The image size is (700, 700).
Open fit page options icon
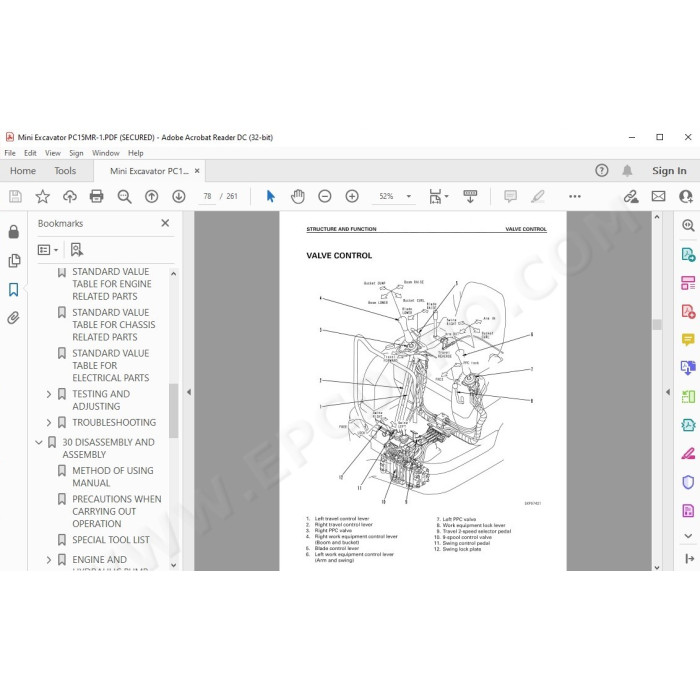pyautogui.click(x=438, y=196)
